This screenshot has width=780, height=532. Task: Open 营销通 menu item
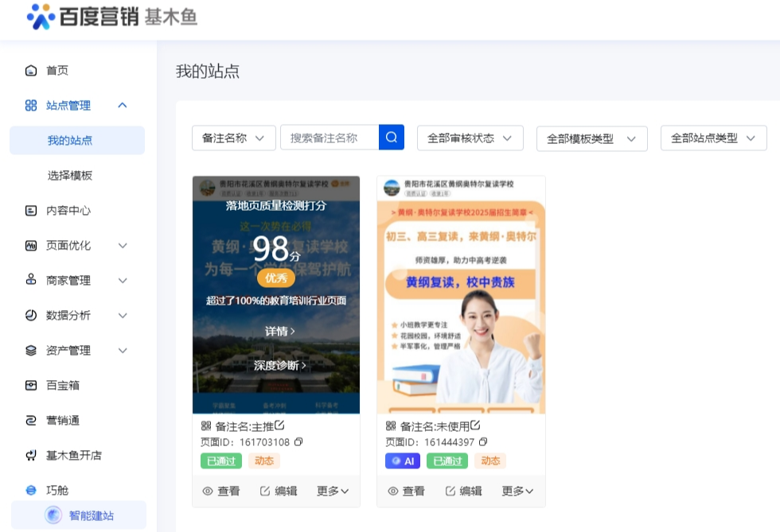point(63,421)
